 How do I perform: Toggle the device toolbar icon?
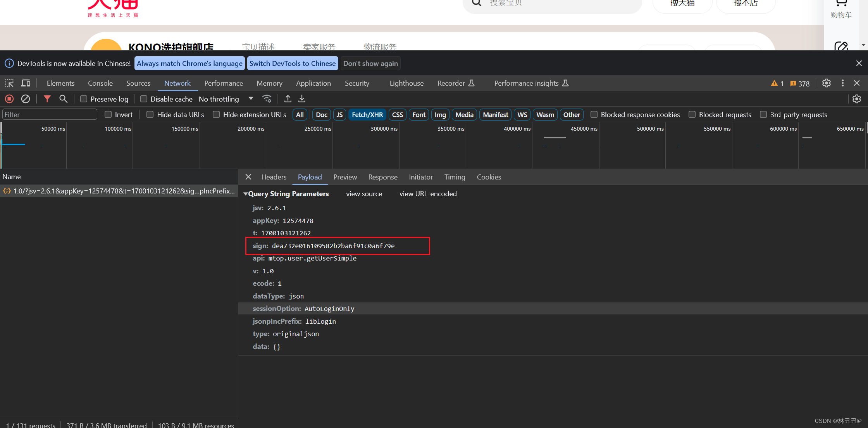pos(26,83)
